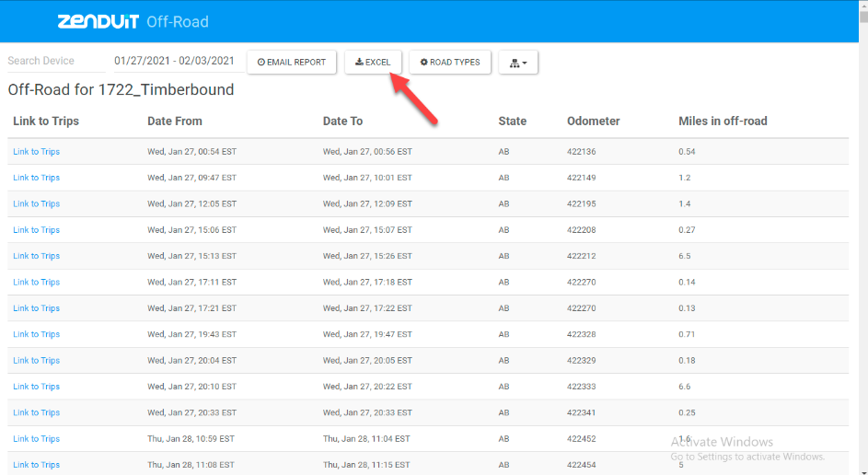Sort by Date From column header

[174, 122]
